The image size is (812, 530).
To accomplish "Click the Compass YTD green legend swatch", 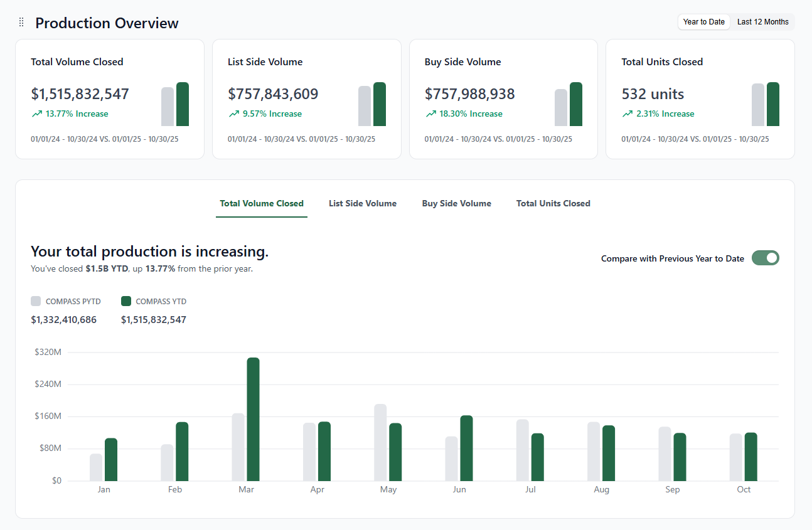I will pos(126,301).
